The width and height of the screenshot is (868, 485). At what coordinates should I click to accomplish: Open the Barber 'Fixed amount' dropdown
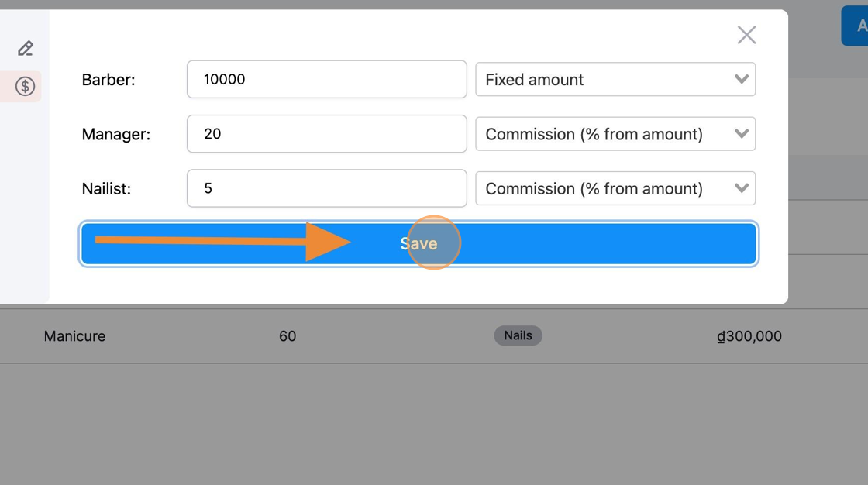[x=615, y=79]
